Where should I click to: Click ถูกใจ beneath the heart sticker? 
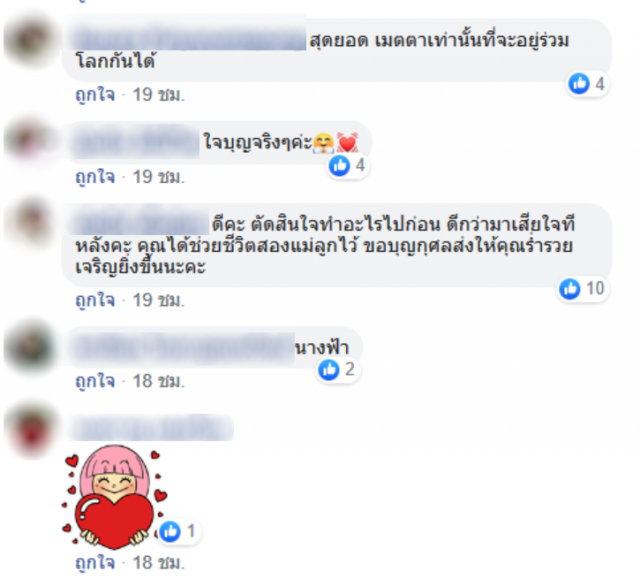pos(95,563)
